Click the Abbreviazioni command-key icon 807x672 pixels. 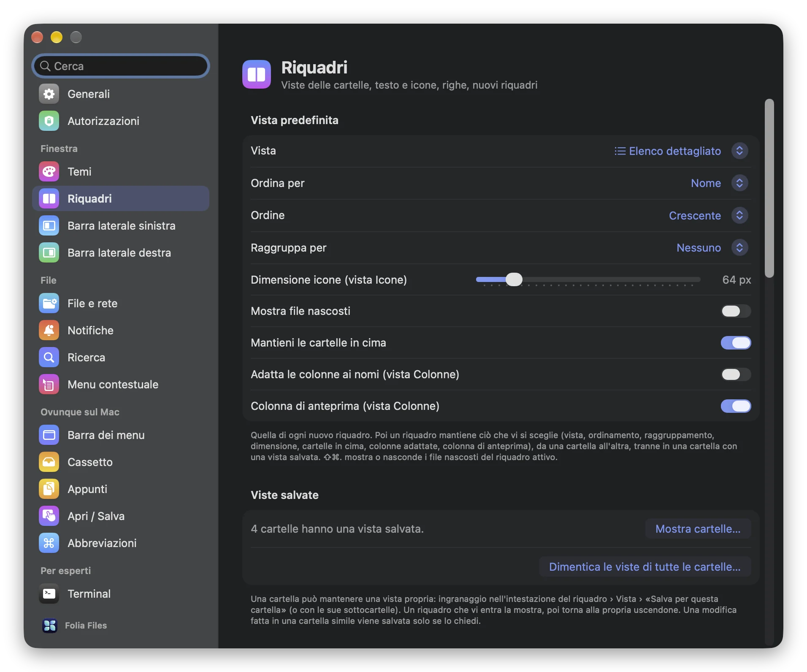click(x=49, y=543)
